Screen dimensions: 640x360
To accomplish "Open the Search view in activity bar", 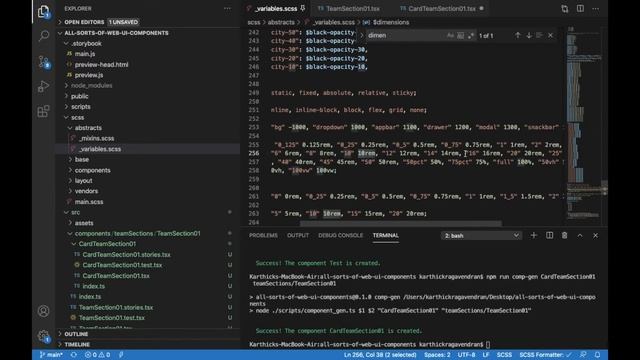I will (x=43, y=36).
